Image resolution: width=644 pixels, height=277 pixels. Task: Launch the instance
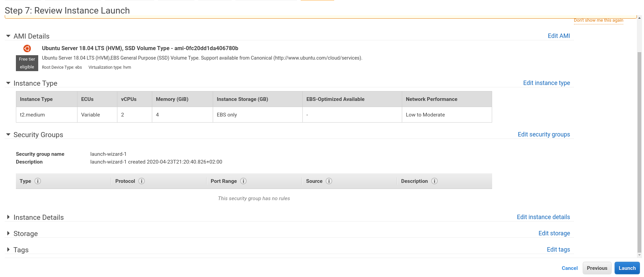coord(627,268)
